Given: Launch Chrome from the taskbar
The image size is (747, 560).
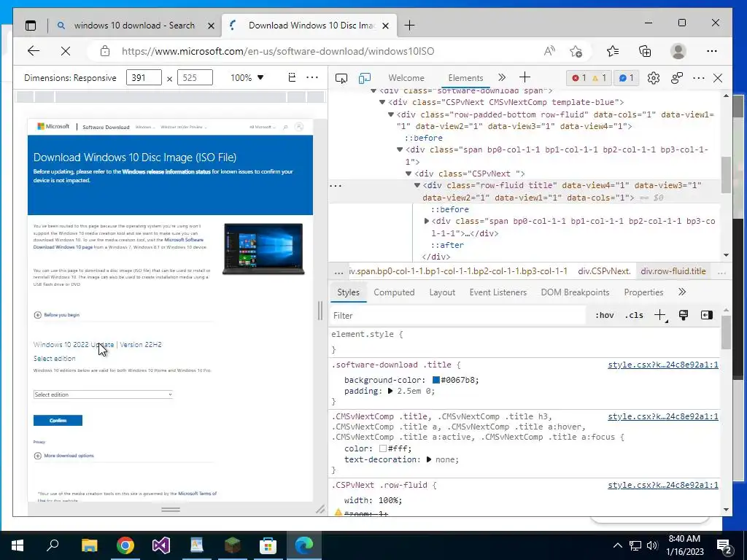Looking at the screenshot, I should click(125, 545).
